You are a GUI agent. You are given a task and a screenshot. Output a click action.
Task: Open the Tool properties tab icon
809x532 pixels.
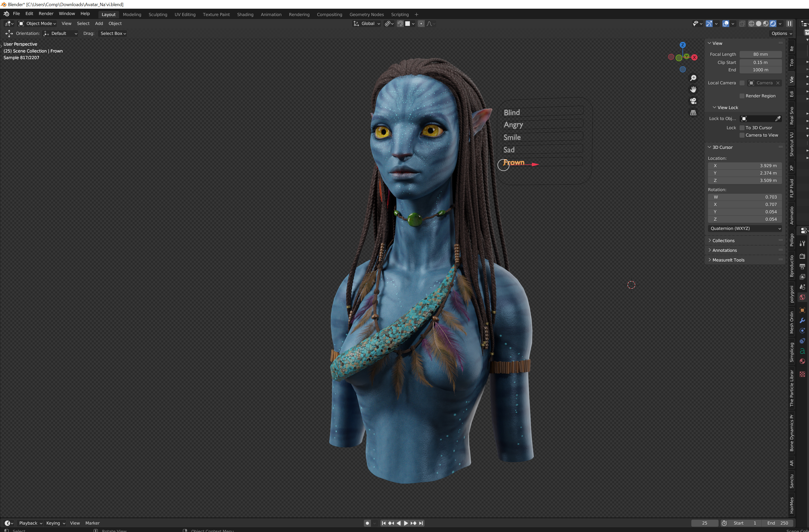(802, 244)
